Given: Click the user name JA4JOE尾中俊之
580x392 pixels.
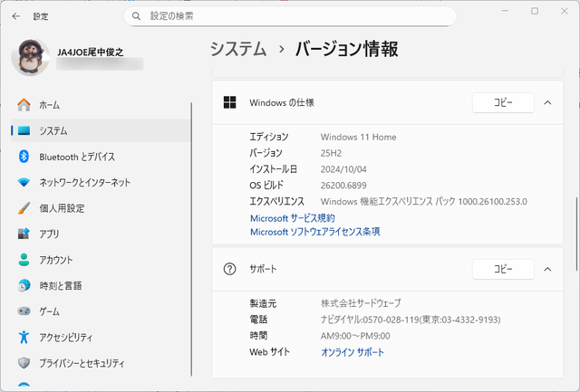Looking at the screenshot, I should [x=91, y=53].
